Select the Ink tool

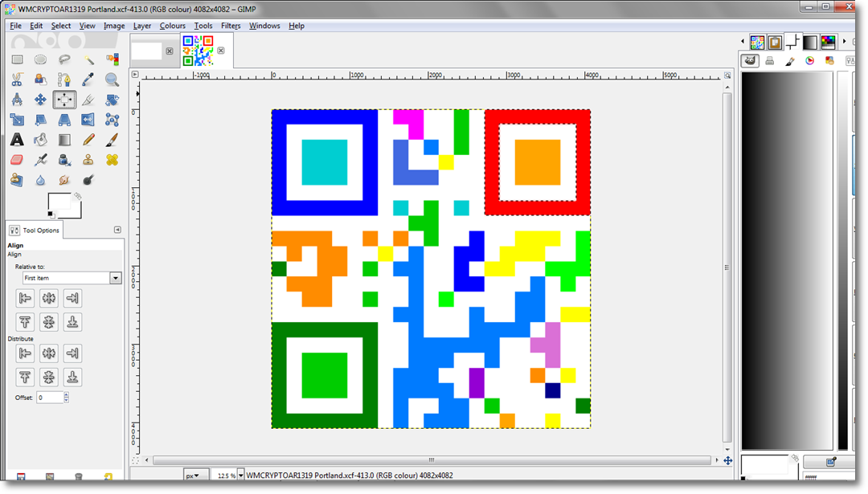pos(64,160)
